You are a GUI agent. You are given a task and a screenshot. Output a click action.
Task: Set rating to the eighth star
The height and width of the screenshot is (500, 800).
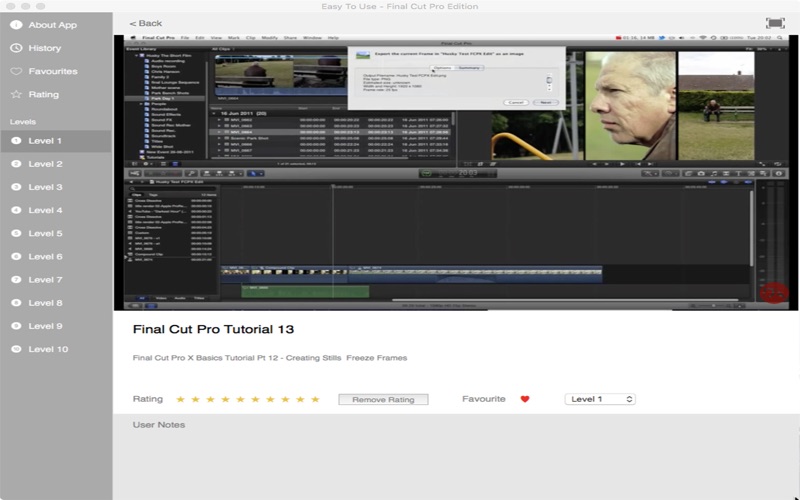click(x=285, y=399)
